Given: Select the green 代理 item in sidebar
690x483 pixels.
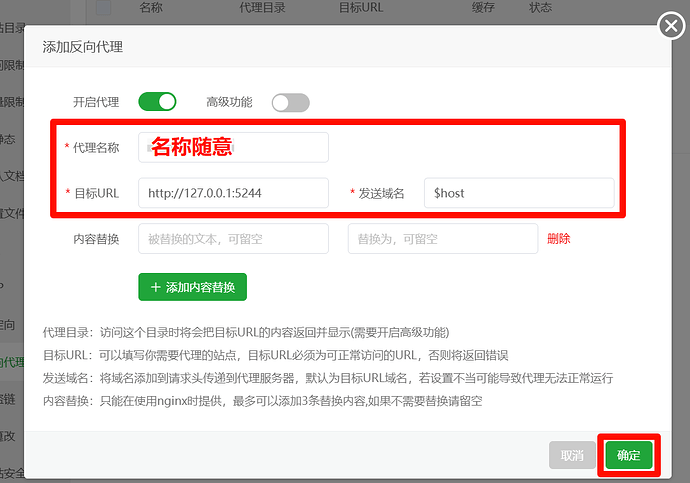Looking at the screenshot, I should (12, 362).
